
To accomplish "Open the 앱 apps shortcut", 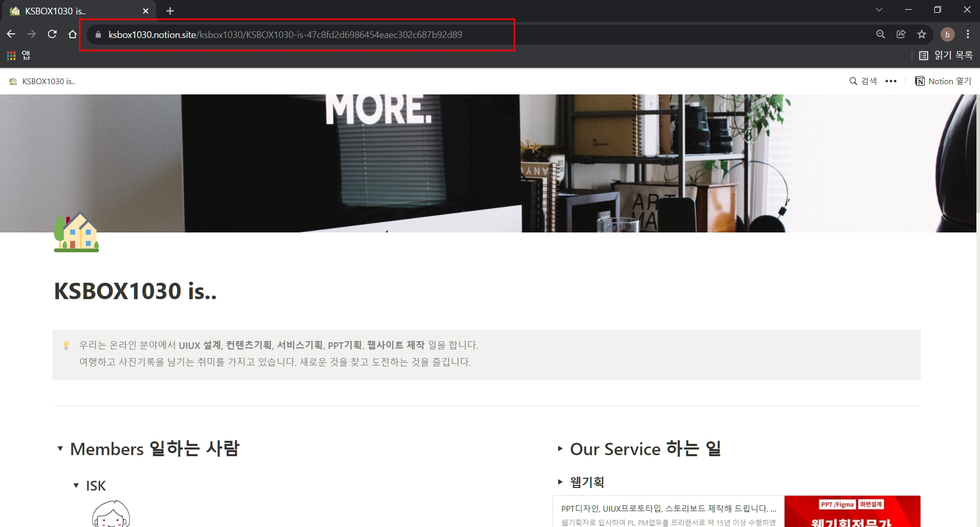I will (18, 55).
